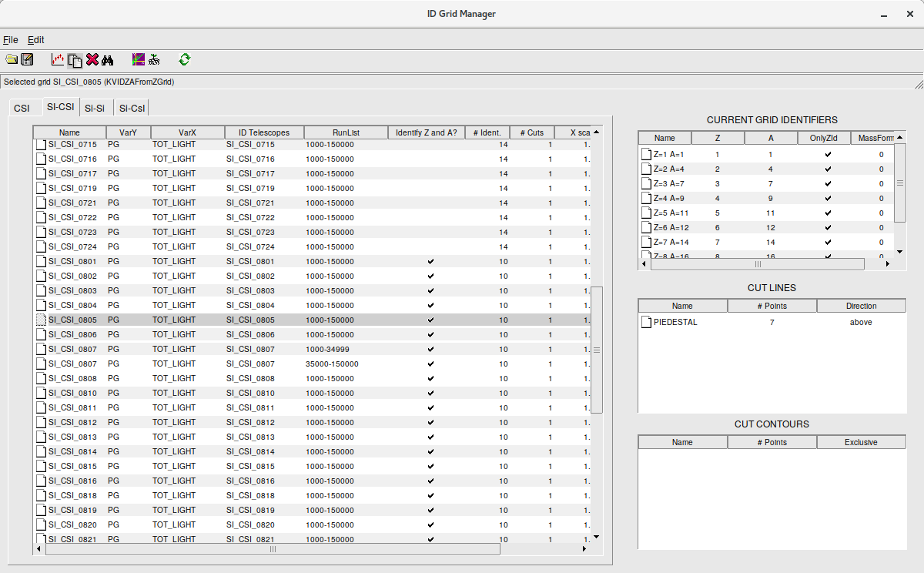This screenshot has width=924, height=573.
Task: Select the PIEDESTAL cut line row
Action: [x=675, y=322]
